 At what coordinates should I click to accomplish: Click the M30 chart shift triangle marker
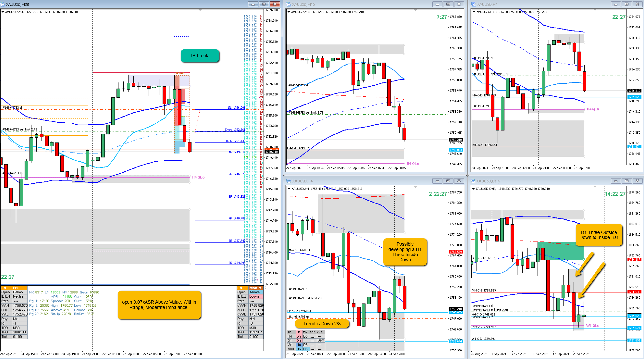pos(200,10)
